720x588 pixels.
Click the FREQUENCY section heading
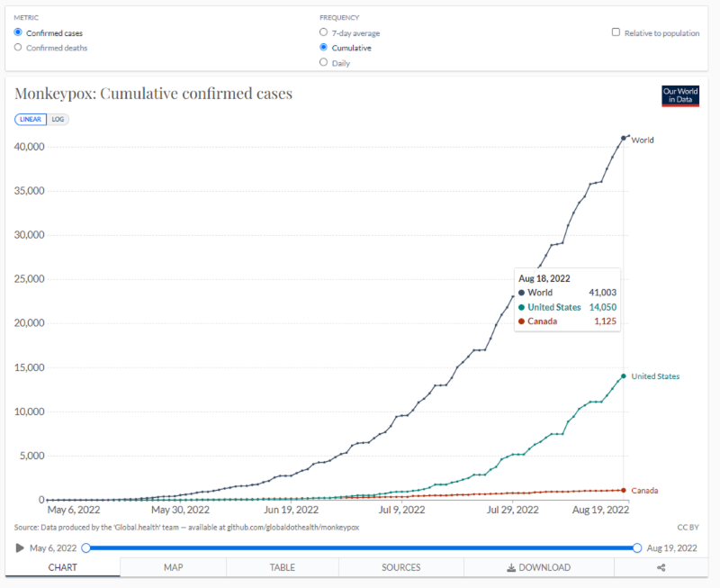[x=339, y=17]
